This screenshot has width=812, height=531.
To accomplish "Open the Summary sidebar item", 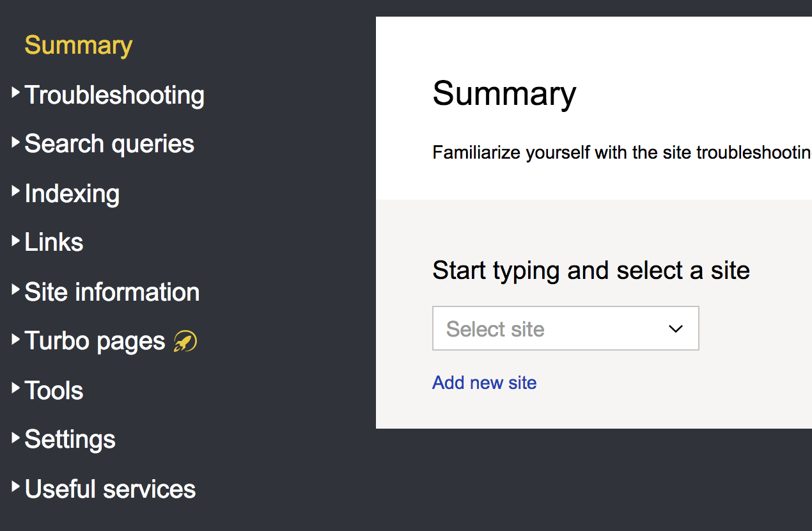I will click(x=79, y=45).
